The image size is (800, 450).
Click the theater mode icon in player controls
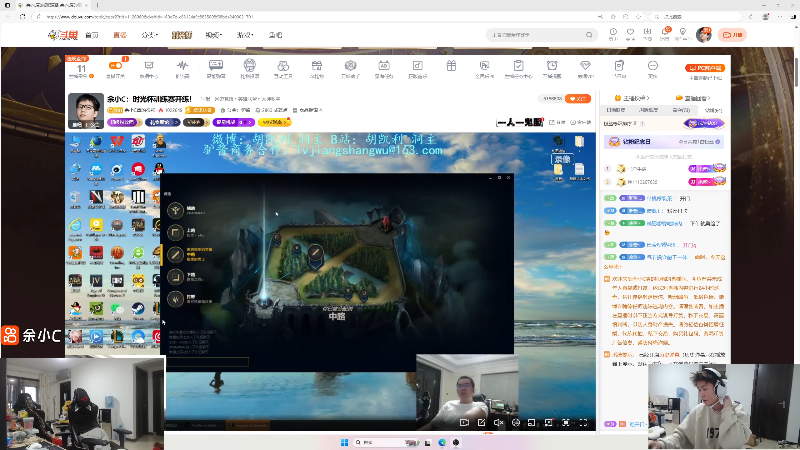pos(566,422)
